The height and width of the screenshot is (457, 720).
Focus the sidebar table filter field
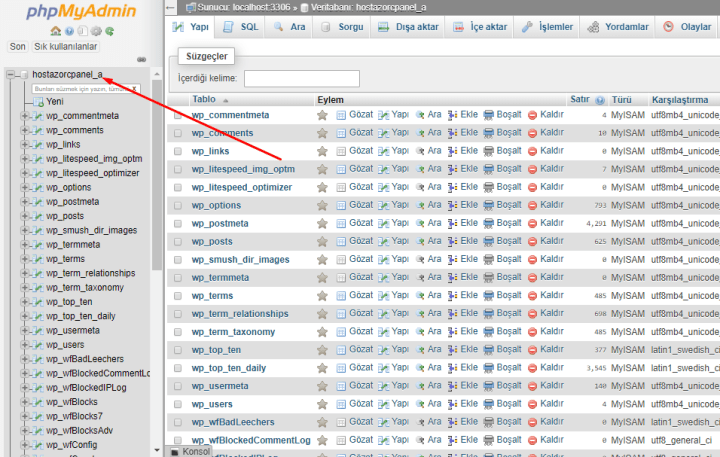pos(85,89)
